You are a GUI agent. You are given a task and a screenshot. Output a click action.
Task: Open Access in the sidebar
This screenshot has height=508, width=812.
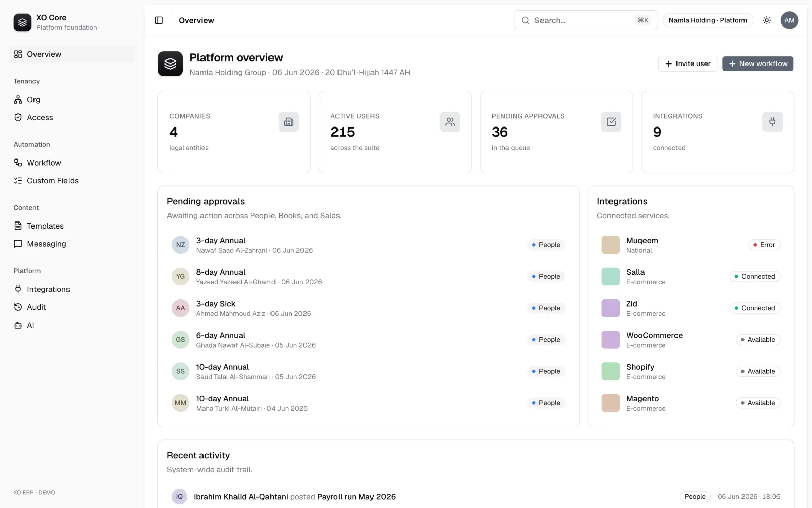coord(72,117)
